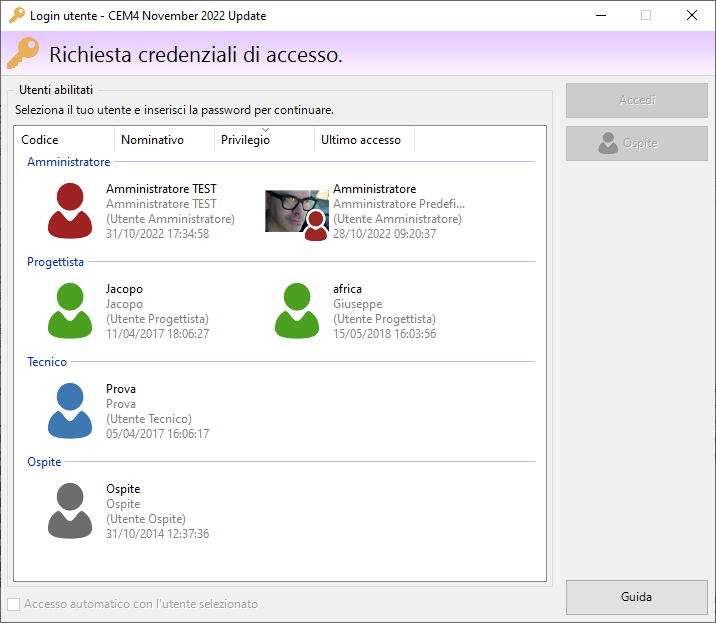Click the key icon in the header banner

[x=23, y=53]
